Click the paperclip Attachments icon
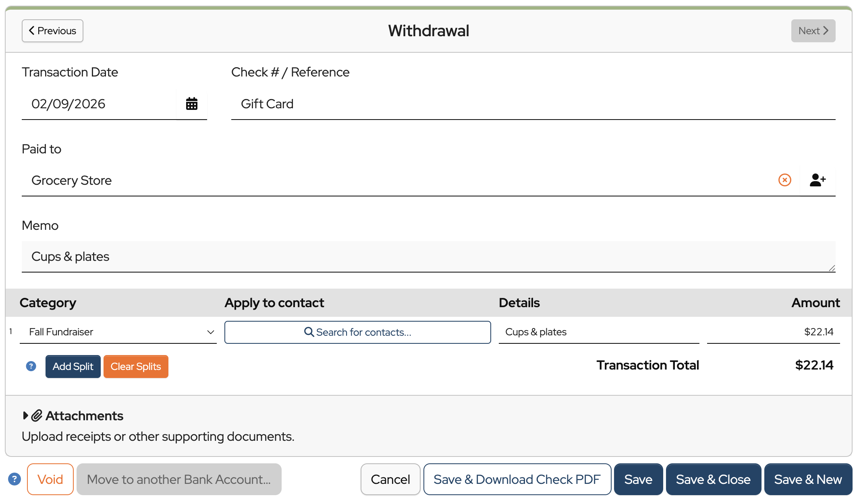Screen dimensions: 859x504 tap(37, 415)
